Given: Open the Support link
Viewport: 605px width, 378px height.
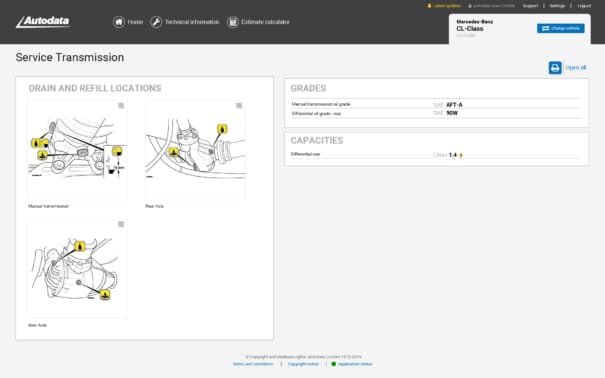Looking at the screenshot, I should pos(530,6).
